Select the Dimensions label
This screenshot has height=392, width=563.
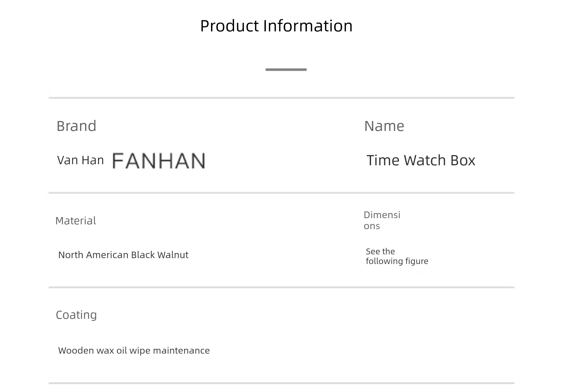tap(382, 220)
